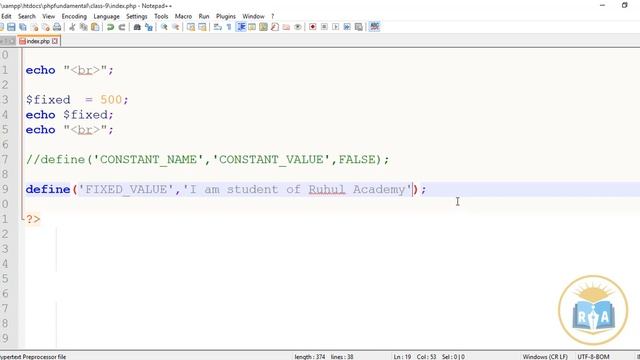Open the Run menu
The image size is (640, 360).
pos(204,16)
